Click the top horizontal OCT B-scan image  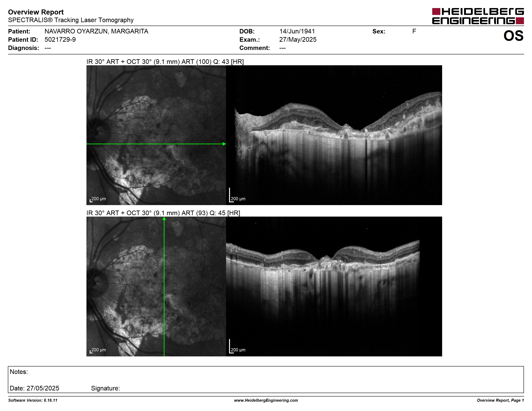point(334,135)
